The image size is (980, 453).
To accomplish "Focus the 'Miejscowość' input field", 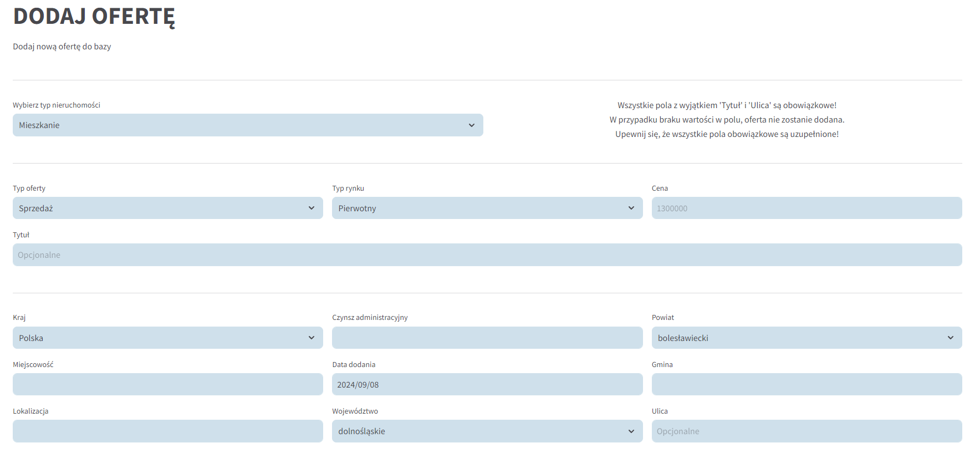I will pos(168,384).
